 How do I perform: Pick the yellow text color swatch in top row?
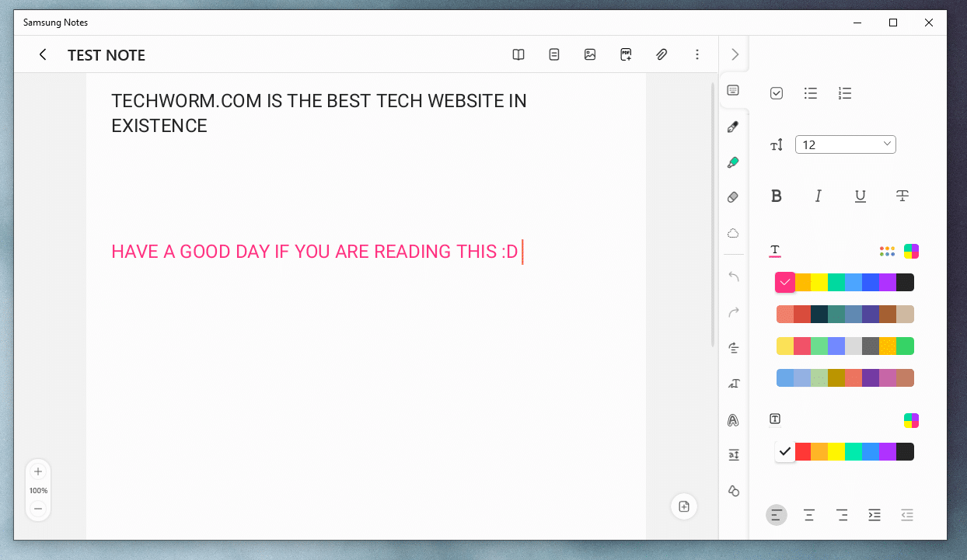(x=819, y=283)
